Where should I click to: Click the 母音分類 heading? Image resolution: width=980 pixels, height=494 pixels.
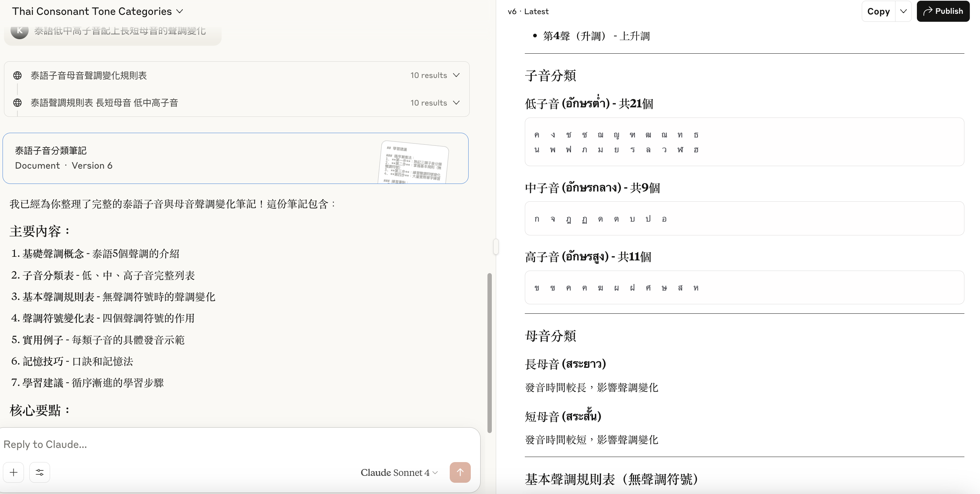pyautogui.click(x=550, y=335)
